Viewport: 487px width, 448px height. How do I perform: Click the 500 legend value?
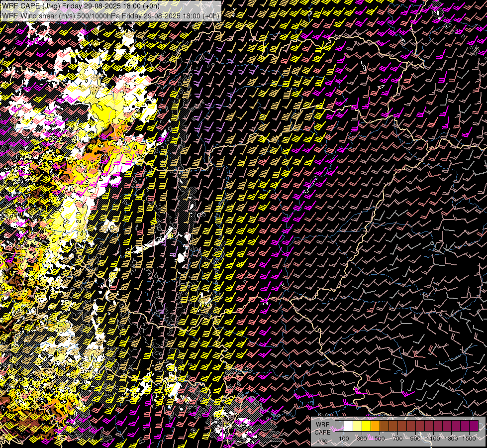[x=380, y=439]
